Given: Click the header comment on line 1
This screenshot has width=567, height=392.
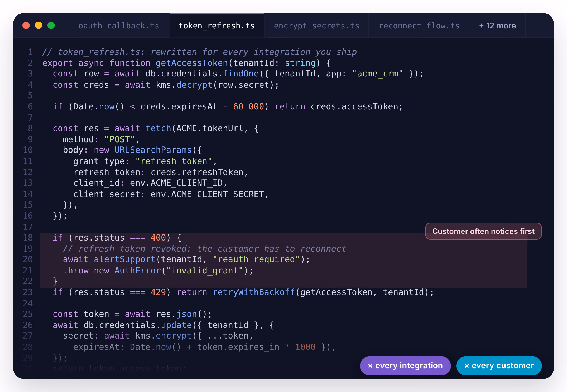Looking at the screenshot, I should [x=200, y=52].
